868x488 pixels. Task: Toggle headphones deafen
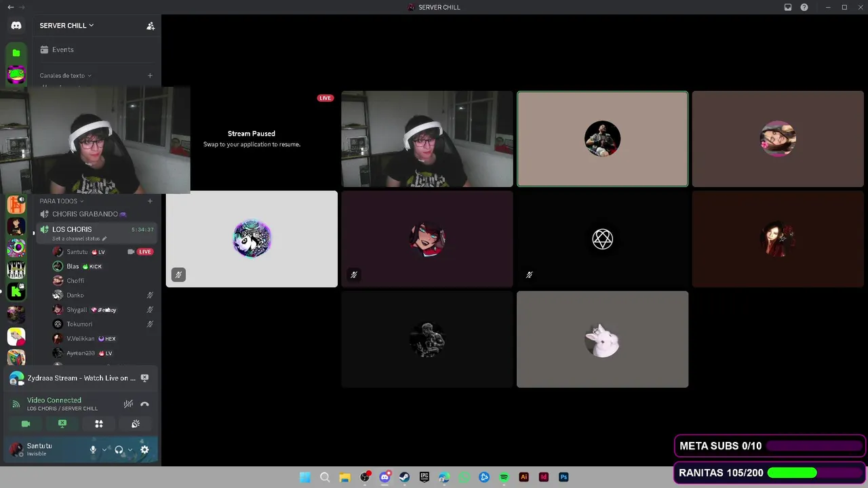click(119, 449)
